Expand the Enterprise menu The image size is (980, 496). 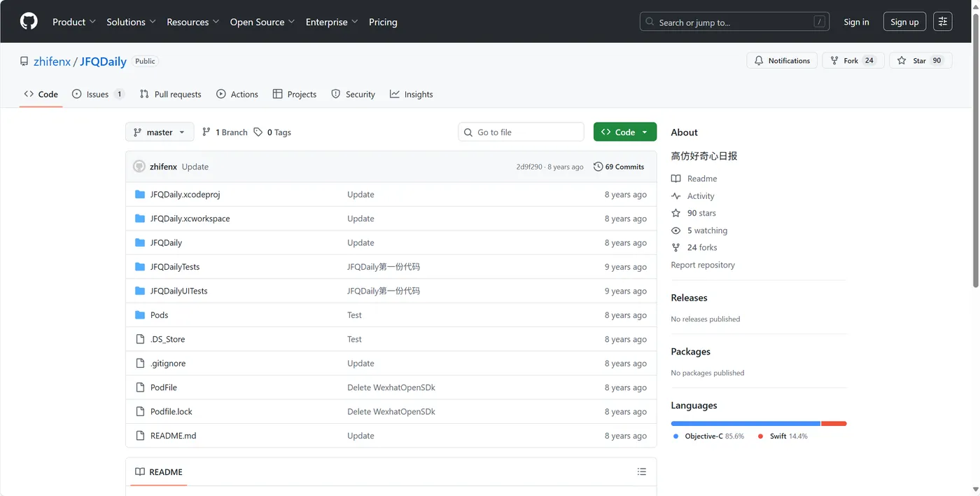click(332, 22)
